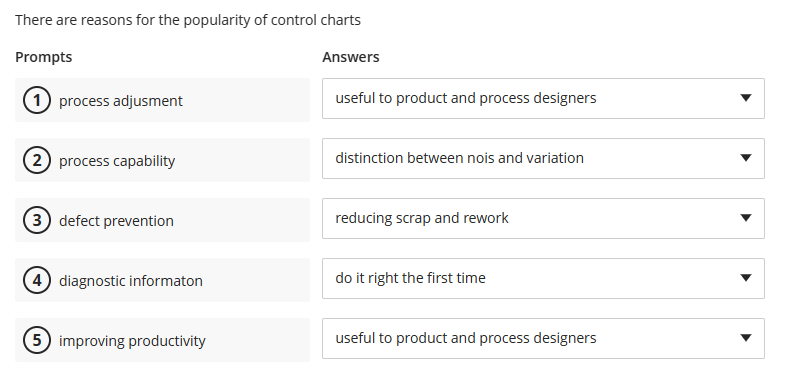Click the circled number 2 icon
793x388 pixels.
pos(37,160)
